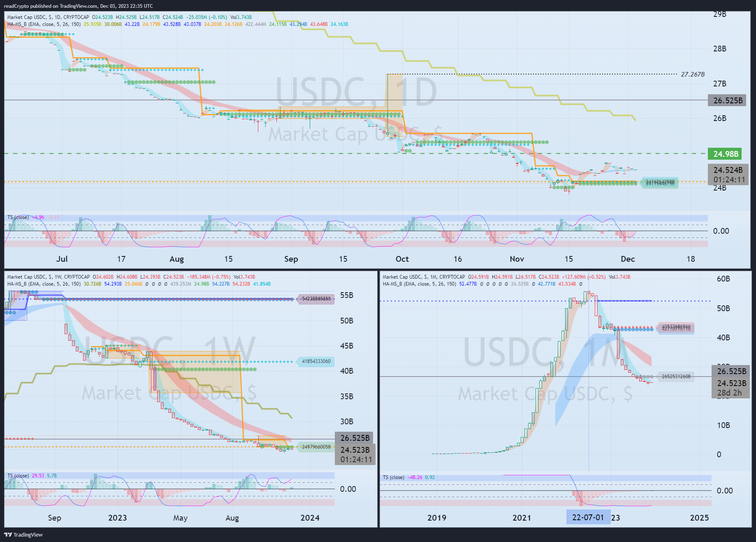Click the 28B tick on daily price axis

click(x=720, y=49)
